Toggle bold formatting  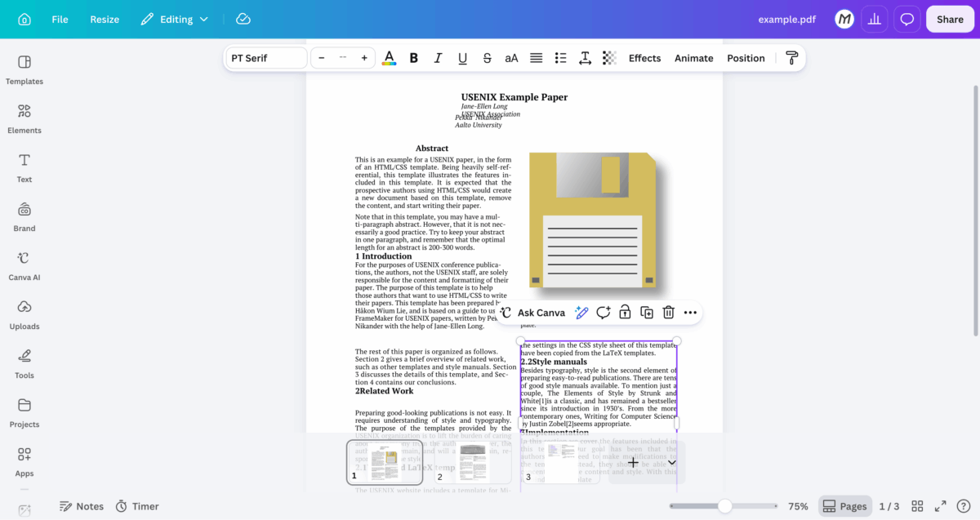click(x=414, y=58)
